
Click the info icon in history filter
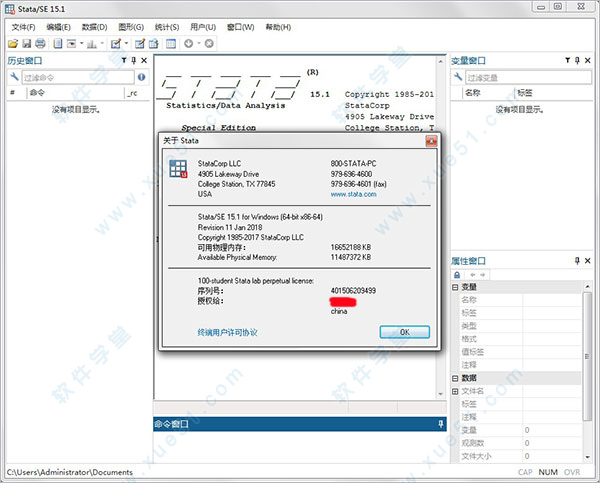click(141, 77)
